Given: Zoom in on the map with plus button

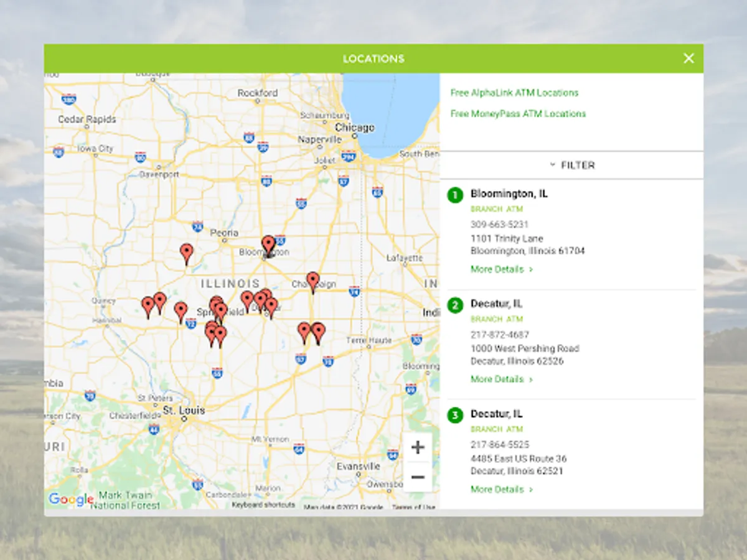Looking at the screenshot, I should [x=418, y=447].
